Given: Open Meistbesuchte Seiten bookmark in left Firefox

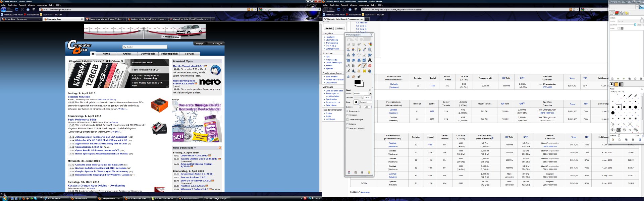Looking at the screenshot, I should tap(12, 14).
